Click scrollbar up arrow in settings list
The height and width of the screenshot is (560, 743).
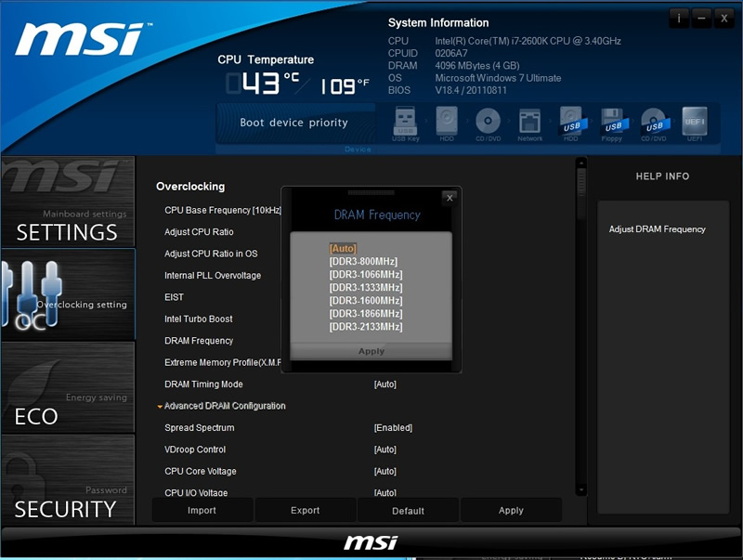(x=581, y=163)
